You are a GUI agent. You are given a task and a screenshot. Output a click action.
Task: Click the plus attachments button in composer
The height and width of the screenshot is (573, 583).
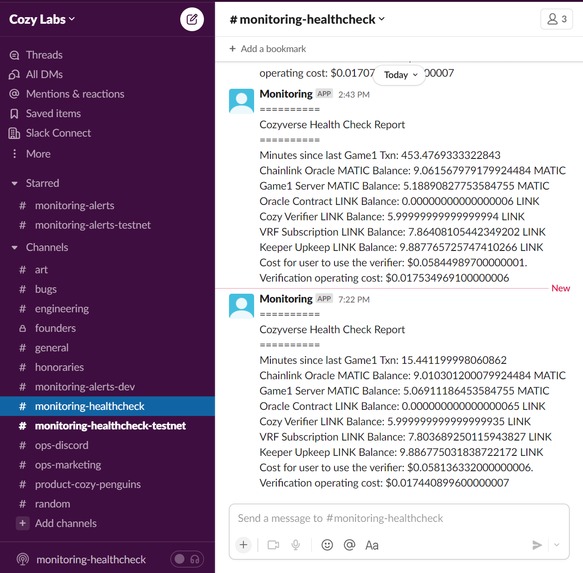[x=244, y=545]
